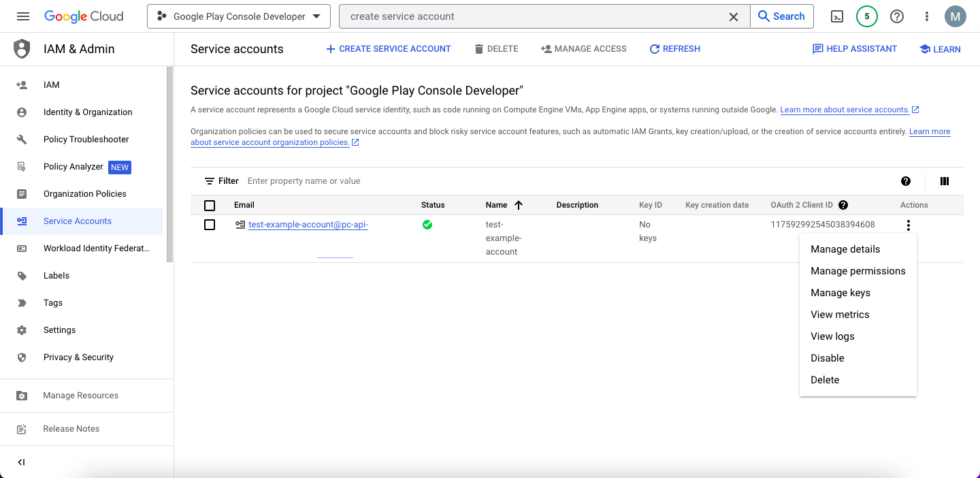Open the top bar three-dot more options menu
The width and height of the screenshot is (980, 478).
coord(926,16)
